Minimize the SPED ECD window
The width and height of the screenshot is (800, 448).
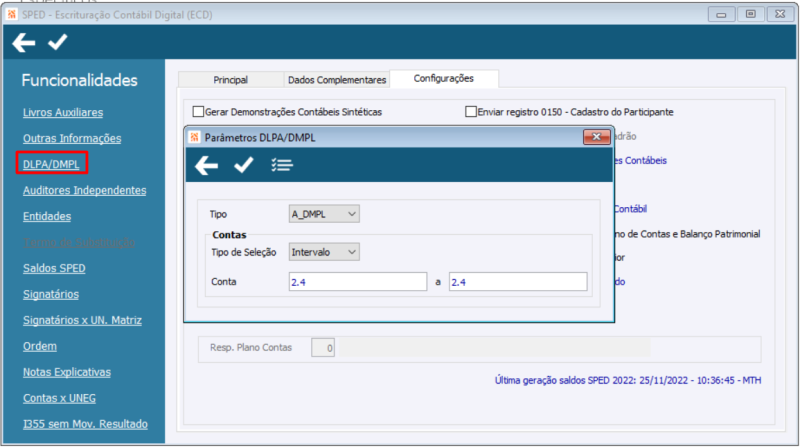pyautogui.click(x=721, y=14)
